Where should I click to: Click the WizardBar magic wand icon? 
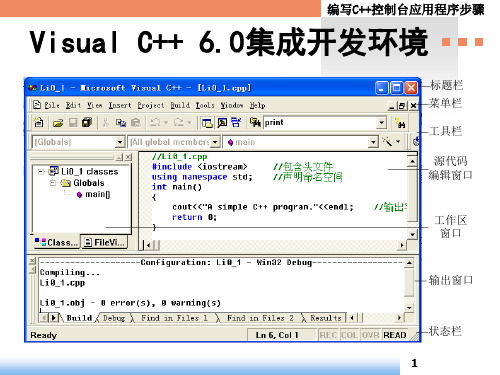(387, 142)
